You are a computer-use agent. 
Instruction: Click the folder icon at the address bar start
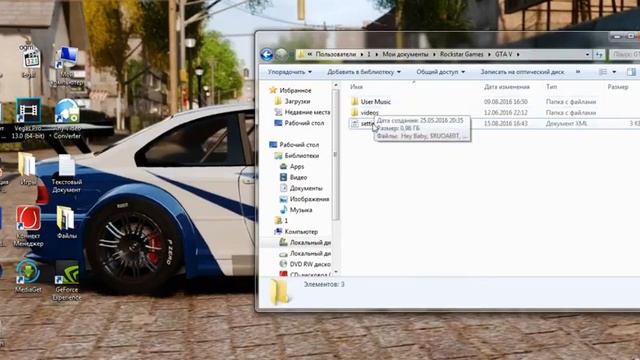coord(300,54)
